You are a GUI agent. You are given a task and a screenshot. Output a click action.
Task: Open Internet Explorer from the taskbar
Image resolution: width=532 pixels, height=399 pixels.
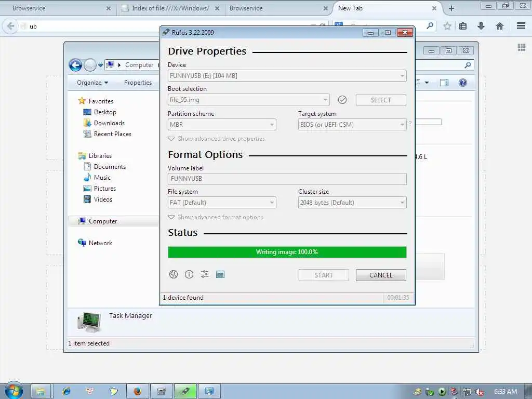coord(66,391)
